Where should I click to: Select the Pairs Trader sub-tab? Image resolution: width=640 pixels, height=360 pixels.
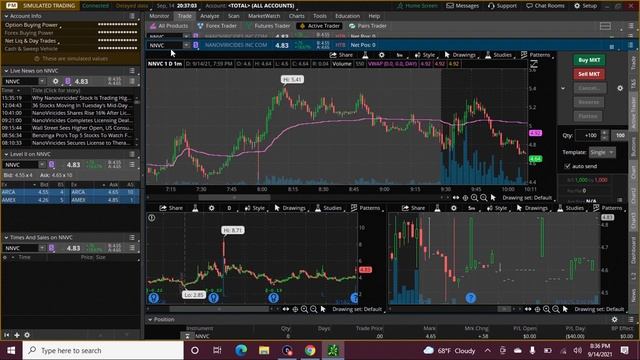tap(368, 26)
